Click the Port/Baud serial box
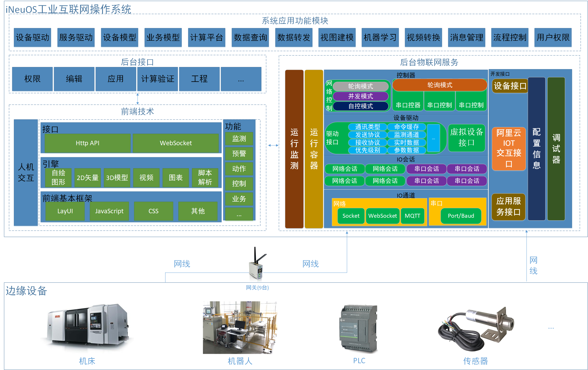588x370 pixels. tap(461, 216)
